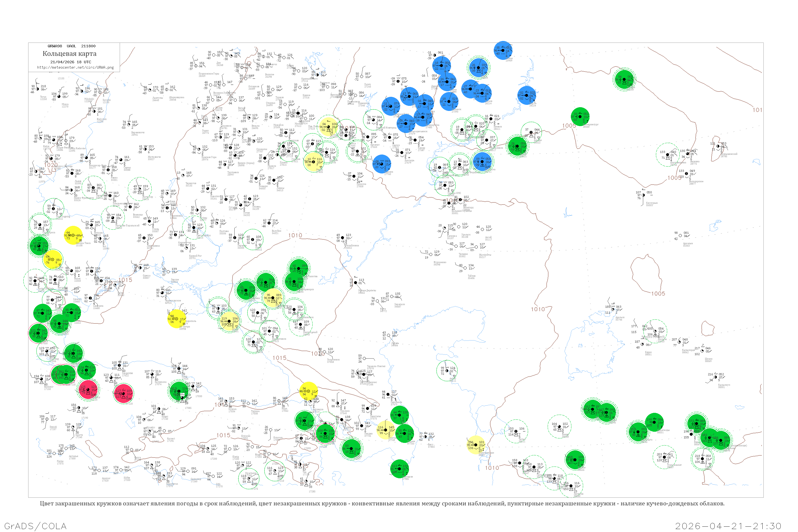
Task: Click the Кольцевая карта title
Action: (69, 54)
